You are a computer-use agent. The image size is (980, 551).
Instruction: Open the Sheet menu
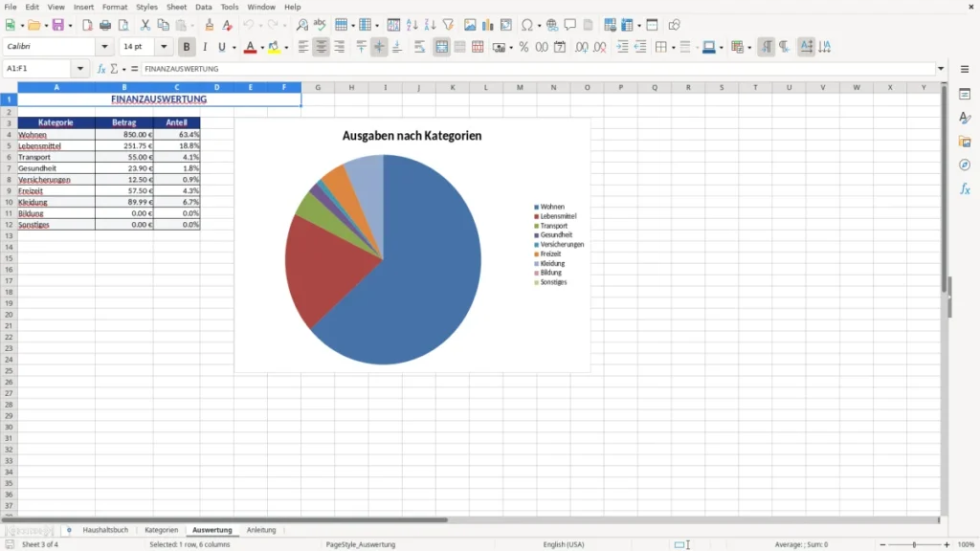pyautogui.click(x=176, y=7)
